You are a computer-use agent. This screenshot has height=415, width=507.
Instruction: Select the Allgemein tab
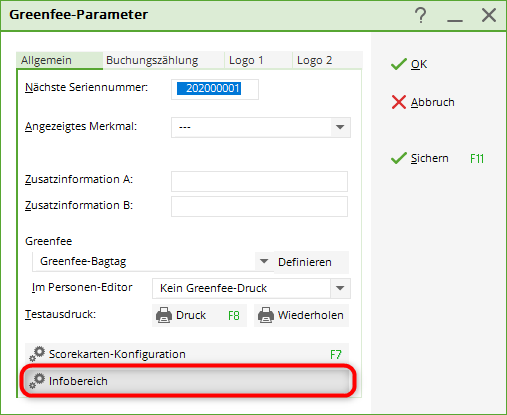click(46, 60)
